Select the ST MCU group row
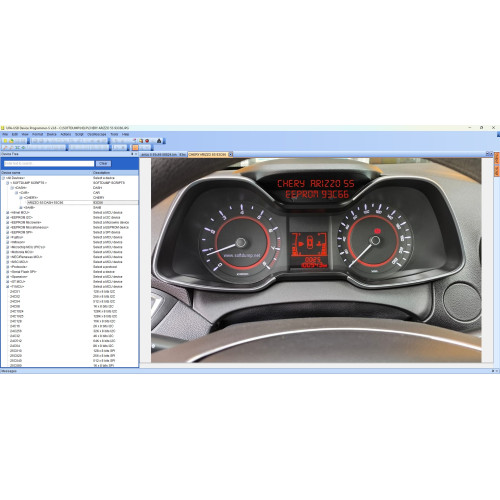 [x=69, y=282]
